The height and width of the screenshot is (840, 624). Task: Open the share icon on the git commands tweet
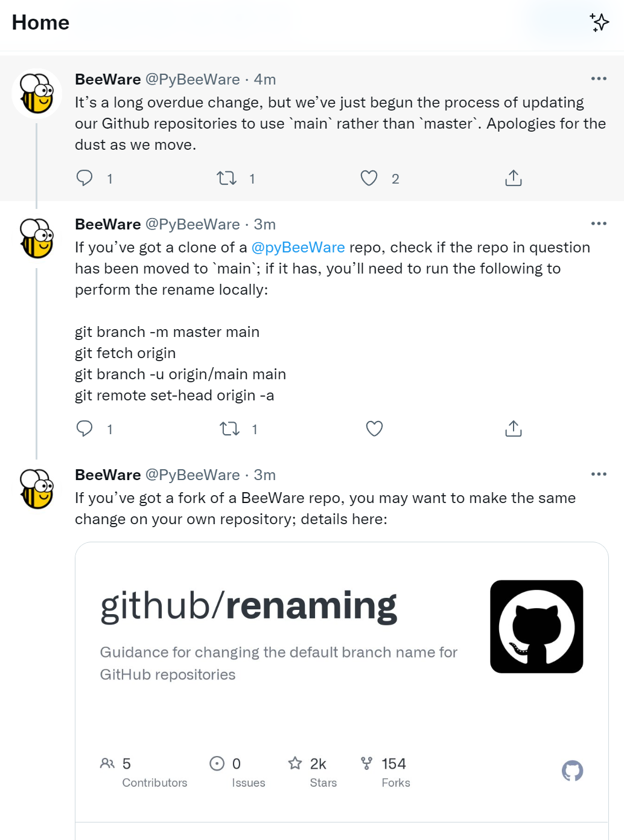coord(513,428)
